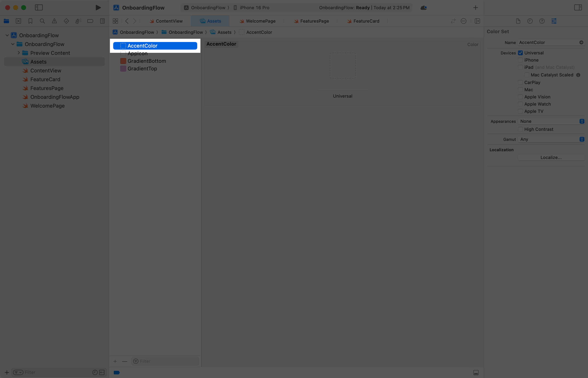The width and height of the screenshot is (588, 378).
Task: Open the History inspector clock icon
Action: coord(530,21)
